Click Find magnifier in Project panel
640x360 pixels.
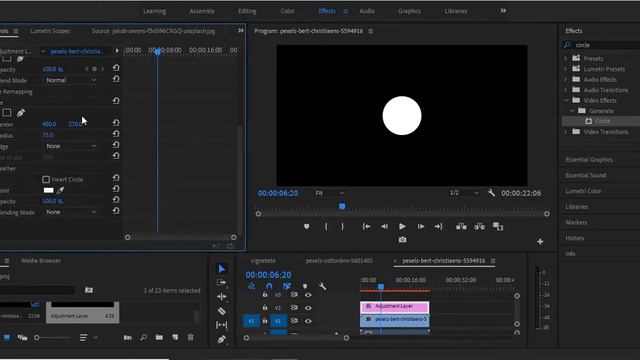[144, 338]
